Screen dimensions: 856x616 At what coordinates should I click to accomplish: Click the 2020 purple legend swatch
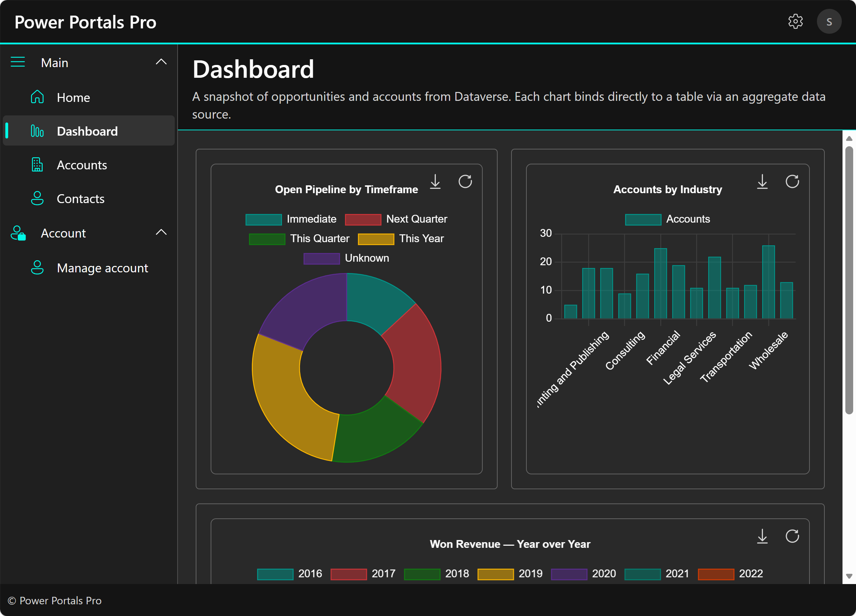569,574
